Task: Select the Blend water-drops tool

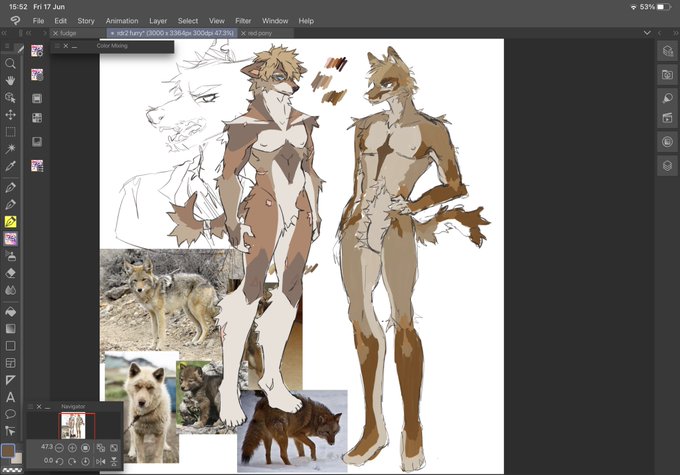Action: (10, 290)
